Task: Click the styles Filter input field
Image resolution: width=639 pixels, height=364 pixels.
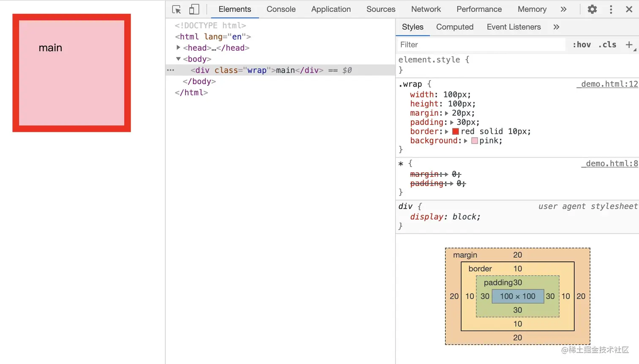Action: click(481, 44)
